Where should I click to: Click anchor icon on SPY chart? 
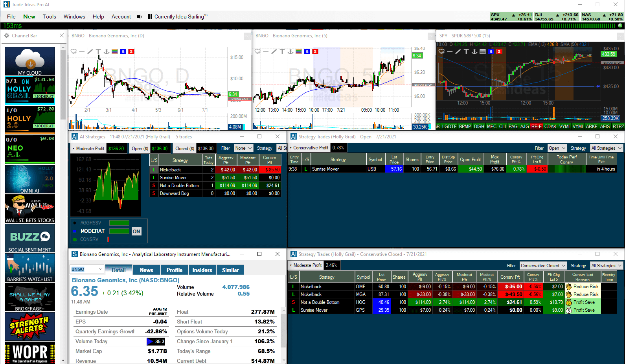click(474, 51)
